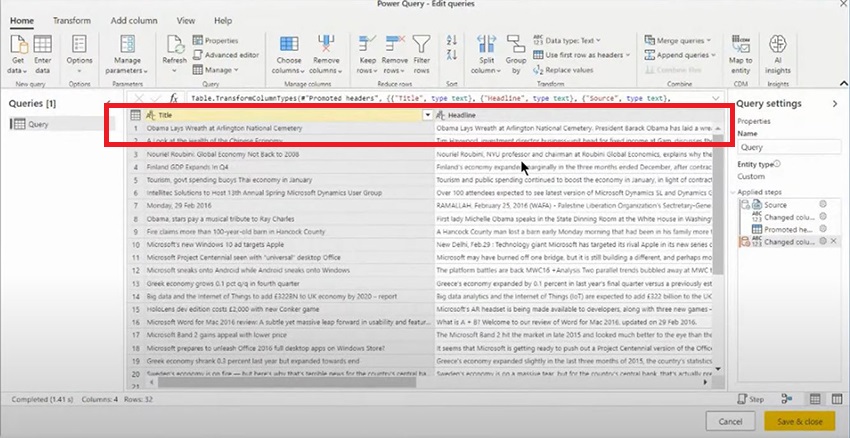Select the Headline column header
Screen dimensions: 850x438
[x=579, y=115]
